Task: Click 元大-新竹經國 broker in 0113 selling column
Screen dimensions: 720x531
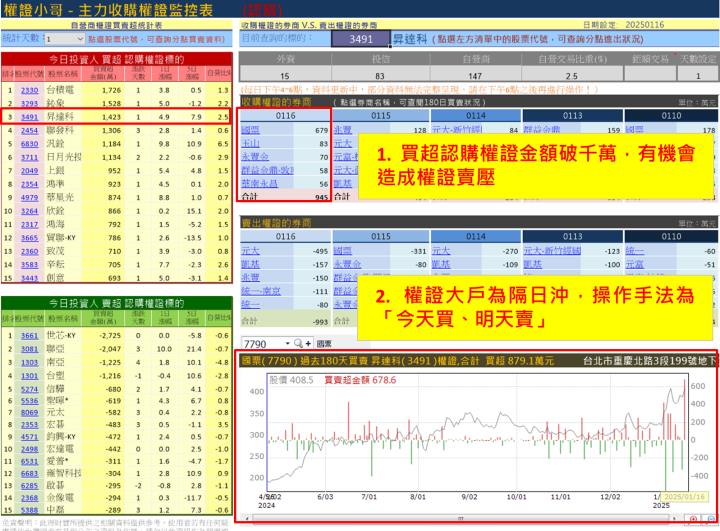Action: click(552, 251)
